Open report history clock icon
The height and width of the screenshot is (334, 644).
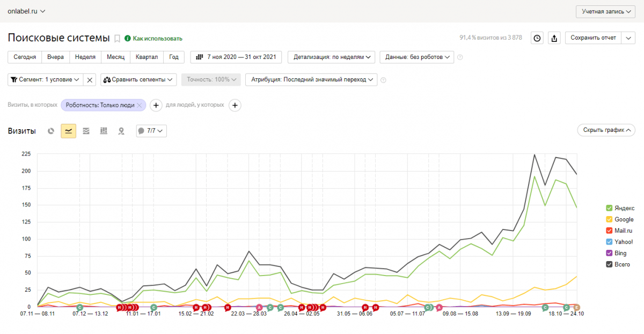(x=537, y=38)
